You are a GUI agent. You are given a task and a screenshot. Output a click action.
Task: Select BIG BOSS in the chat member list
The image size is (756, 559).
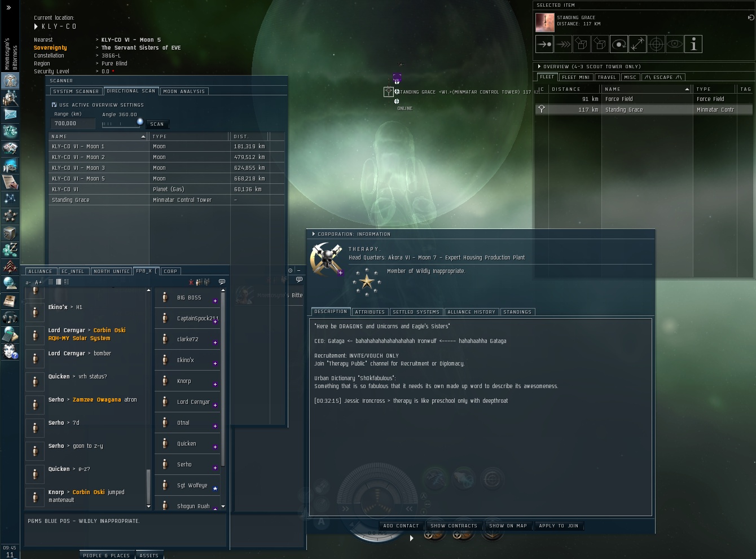187,298
